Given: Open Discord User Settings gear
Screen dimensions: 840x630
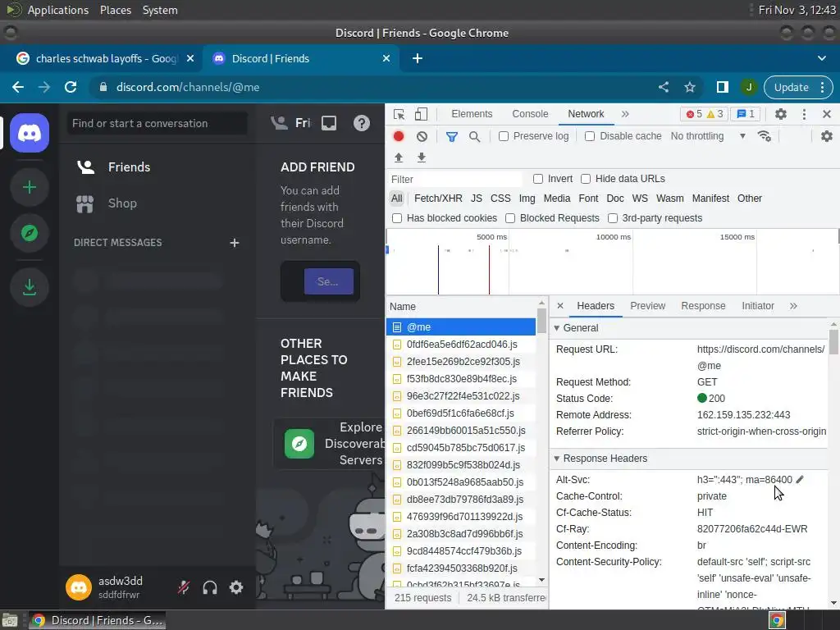Looking at the screenshot, I should tap(236, 587).
